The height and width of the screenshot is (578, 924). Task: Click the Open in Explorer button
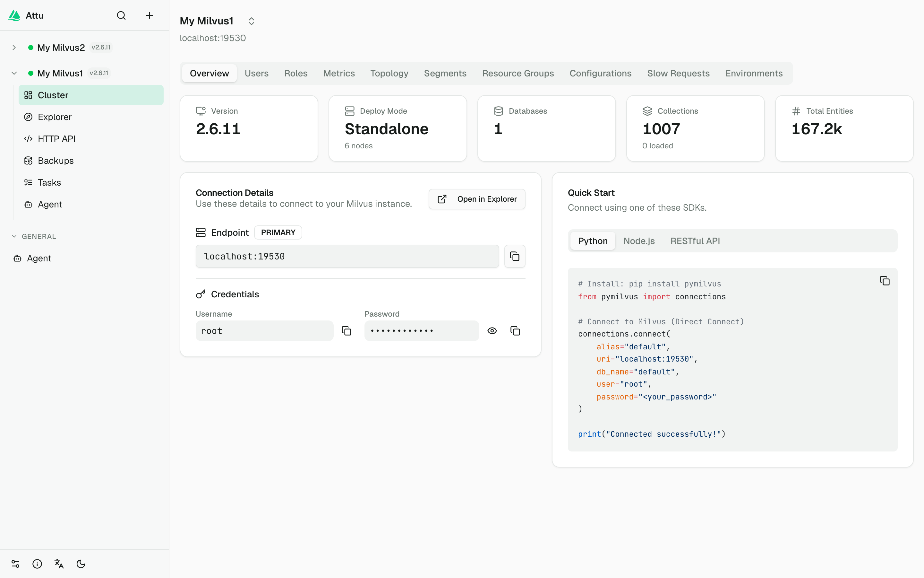pos(477,199)
